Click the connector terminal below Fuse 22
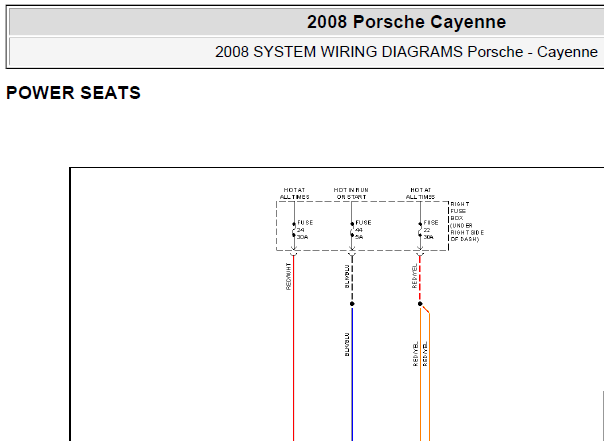The height and width of the screenshot is (441, 604). pos(420,254)
